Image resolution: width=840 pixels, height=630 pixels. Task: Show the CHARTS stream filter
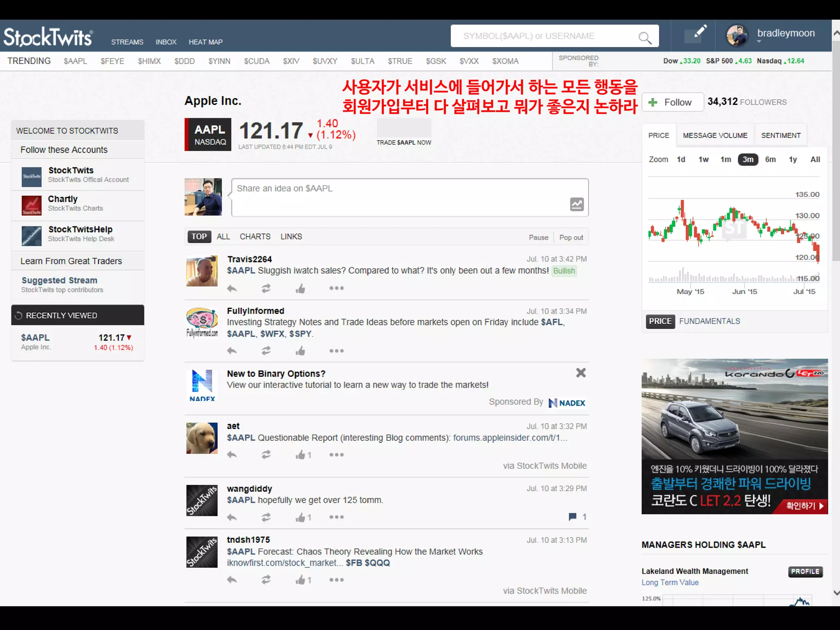point(255,237)
